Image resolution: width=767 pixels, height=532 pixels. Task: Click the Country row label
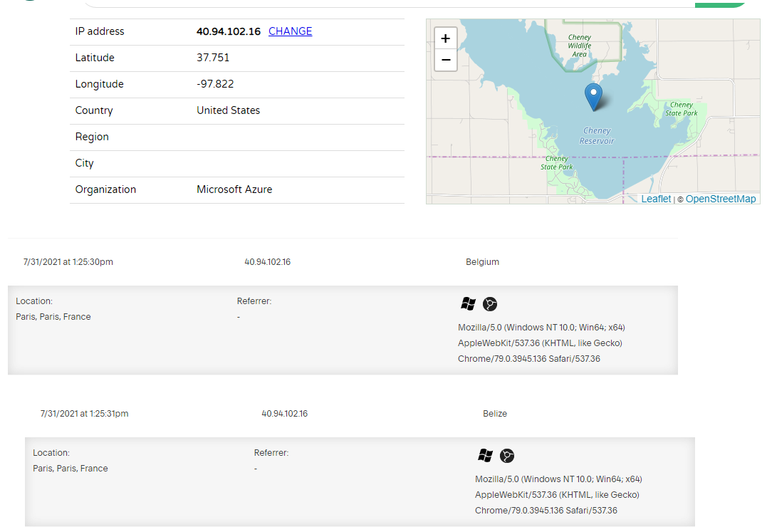[x=94, y=110]
